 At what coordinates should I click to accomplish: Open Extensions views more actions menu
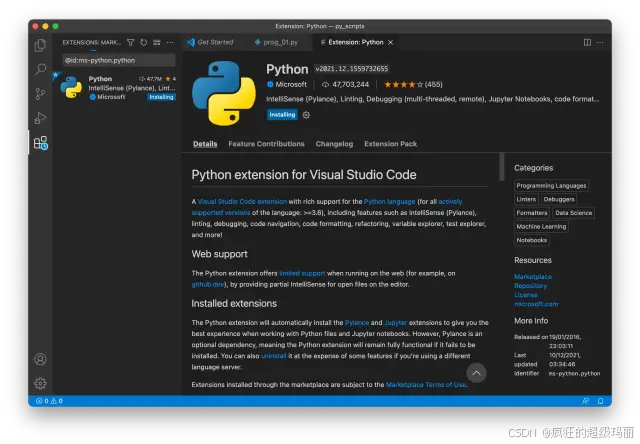(x=170, y=42)
